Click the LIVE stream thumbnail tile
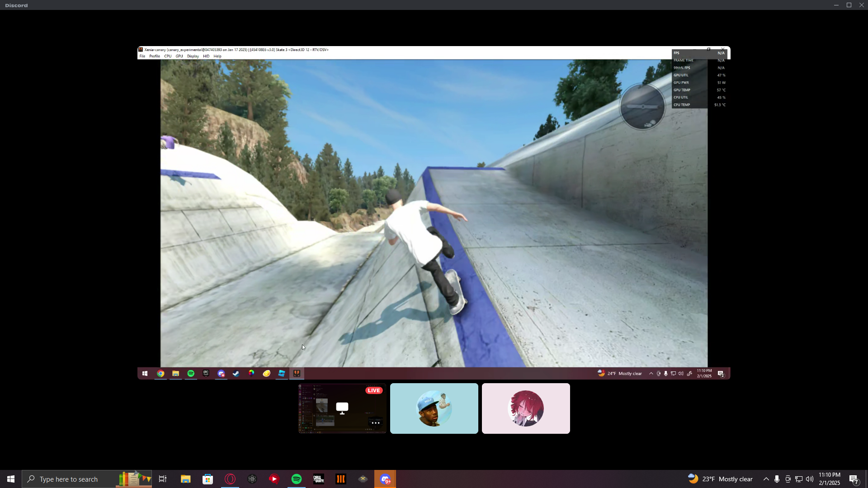868x488 pixels. [x=342, y=408]
